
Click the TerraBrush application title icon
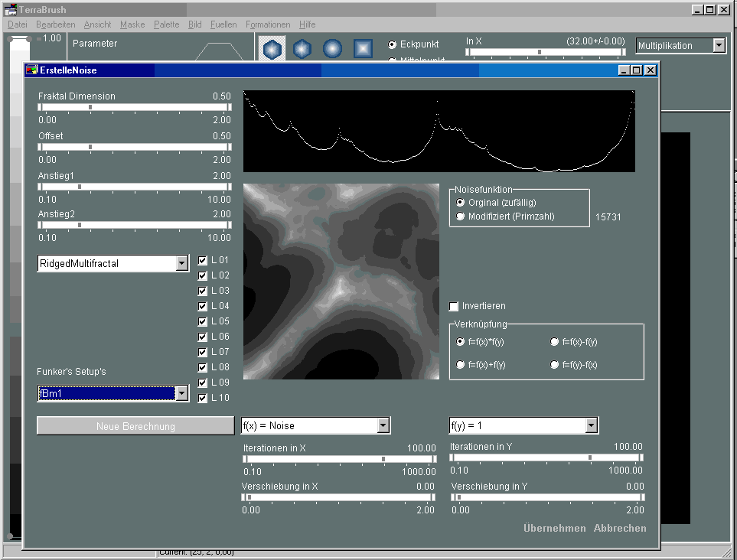point(11,10)
